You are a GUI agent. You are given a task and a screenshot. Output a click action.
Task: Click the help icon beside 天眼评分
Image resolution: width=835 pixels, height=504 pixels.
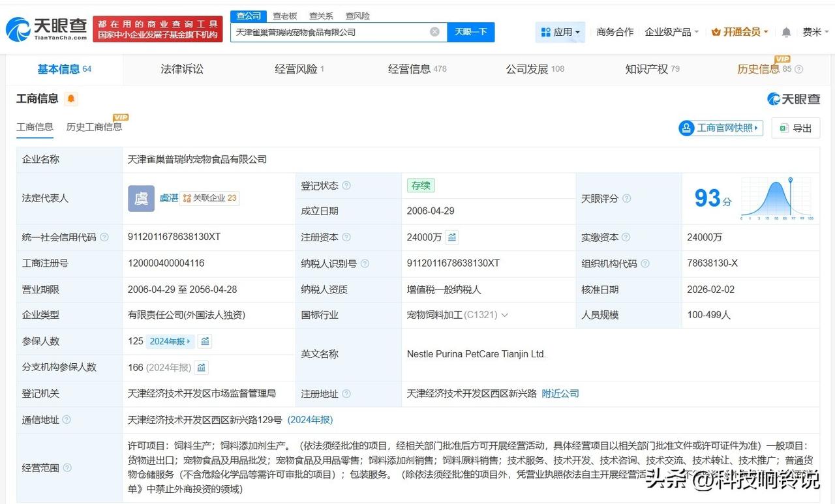pyautogui.click(x=626, y=199)
